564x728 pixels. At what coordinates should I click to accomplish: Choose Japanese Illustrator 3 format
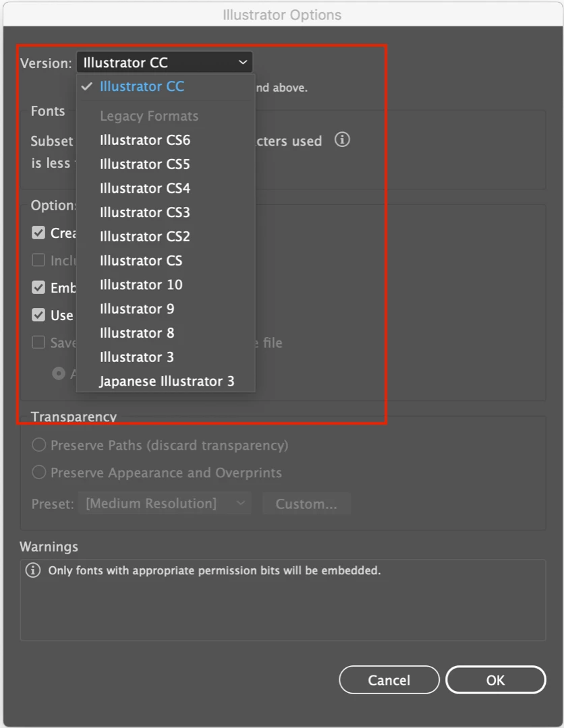coord(165,381)
